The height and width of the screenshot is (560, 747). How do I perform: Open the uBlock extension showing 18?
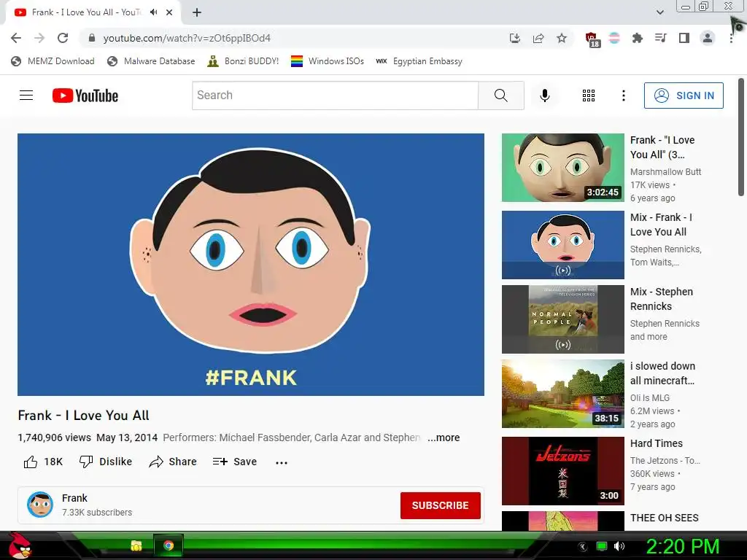click(x=592, y=39)
